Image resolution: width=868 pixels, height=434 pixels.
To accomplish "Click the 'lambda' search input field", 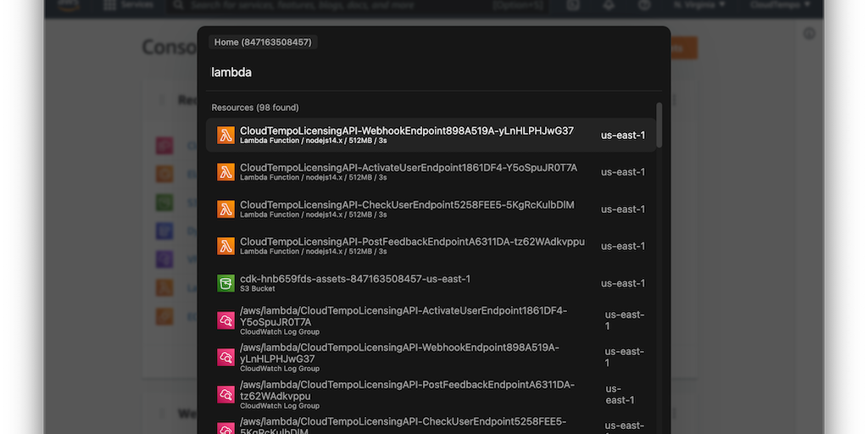I will point(434,73).
